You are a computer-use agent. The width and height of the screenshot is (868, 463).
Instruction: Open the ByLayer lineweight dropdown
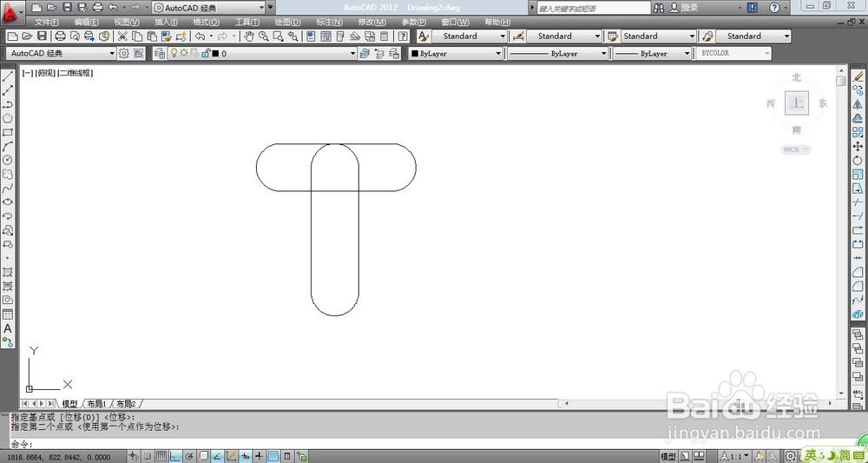pyautogui.click(x=652, y=53)
